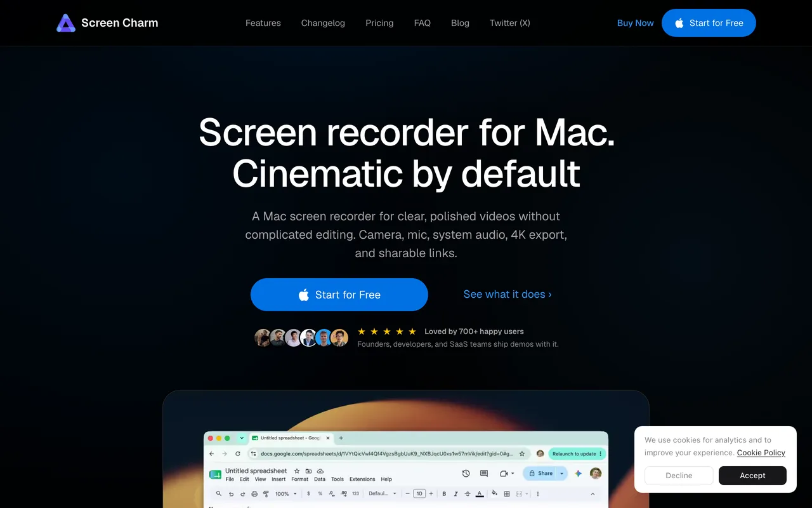The width and height of the screenshot is (812, 508).
Task: Click the Screen Charm triangle logo
Action: click(66, 23)
